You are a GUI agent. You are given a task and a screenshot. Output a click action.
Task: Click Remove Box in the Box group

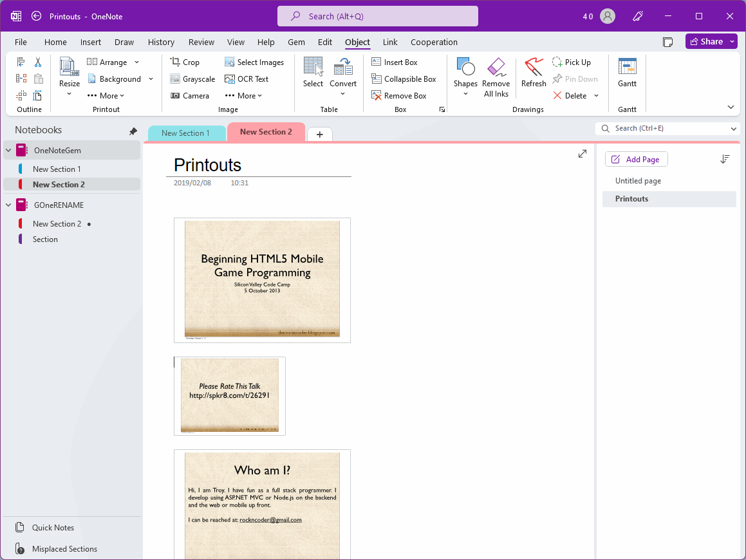399,96
